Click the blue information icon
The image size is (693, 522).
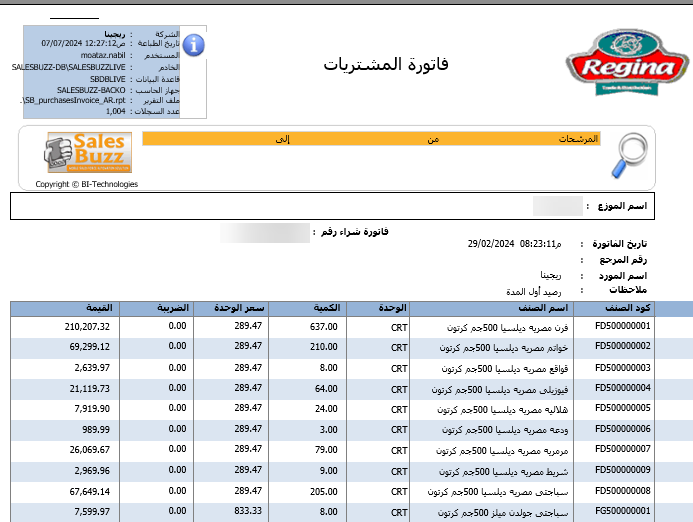coord(193,45)
